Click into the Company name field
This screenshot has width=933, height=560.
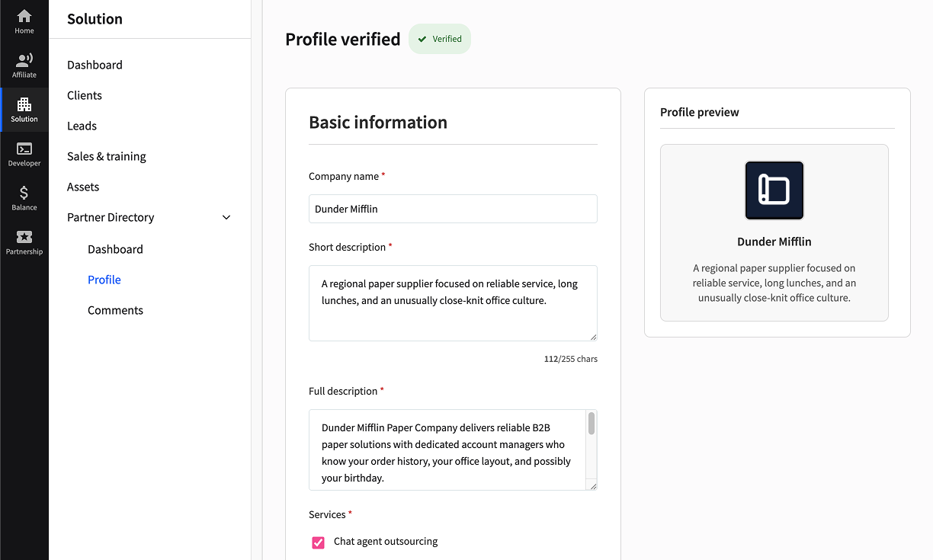click(x=453, y=209)
